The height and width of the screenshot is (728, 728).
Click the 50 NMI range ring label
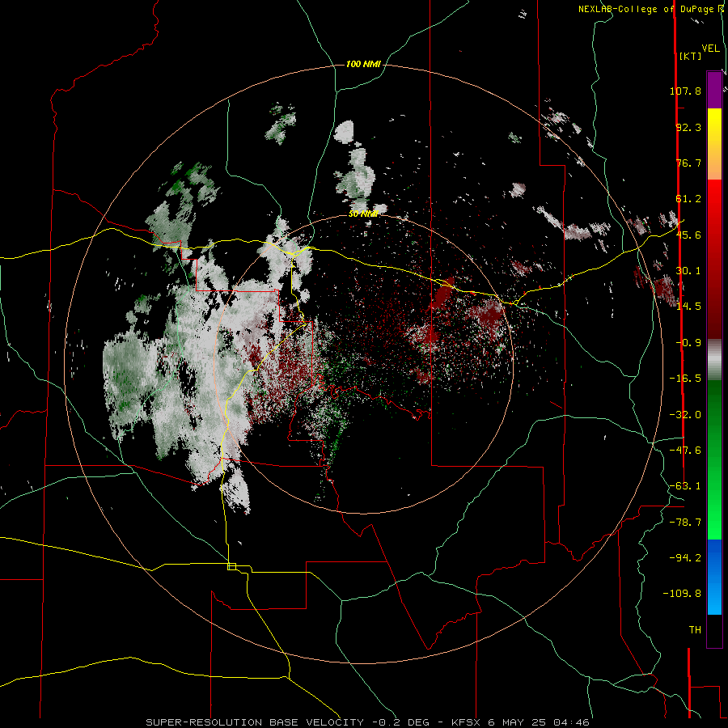tap(363, 214)
